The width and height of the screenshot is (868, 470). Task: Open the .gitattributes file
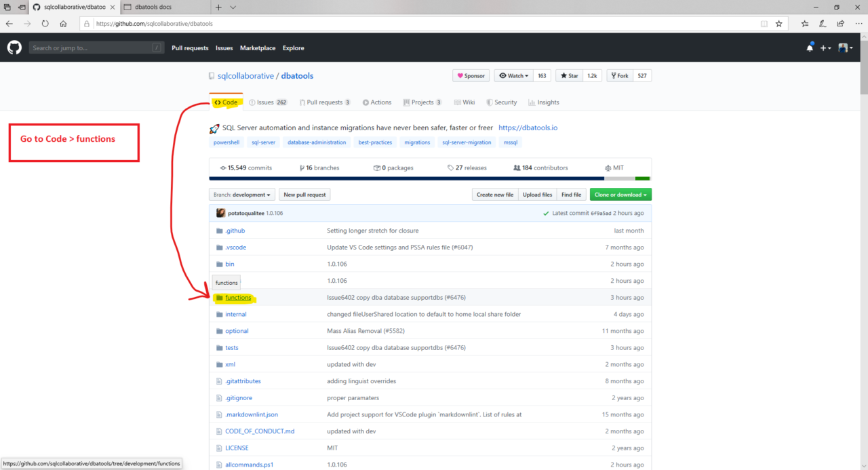coord(243,381)
